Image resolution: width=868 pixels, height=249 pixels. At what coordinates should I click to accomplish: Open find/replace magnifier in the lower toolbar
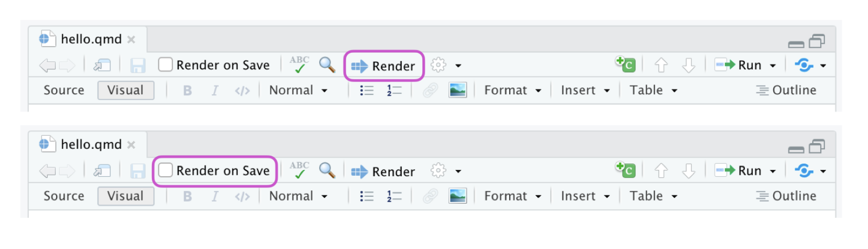point(327,170)
